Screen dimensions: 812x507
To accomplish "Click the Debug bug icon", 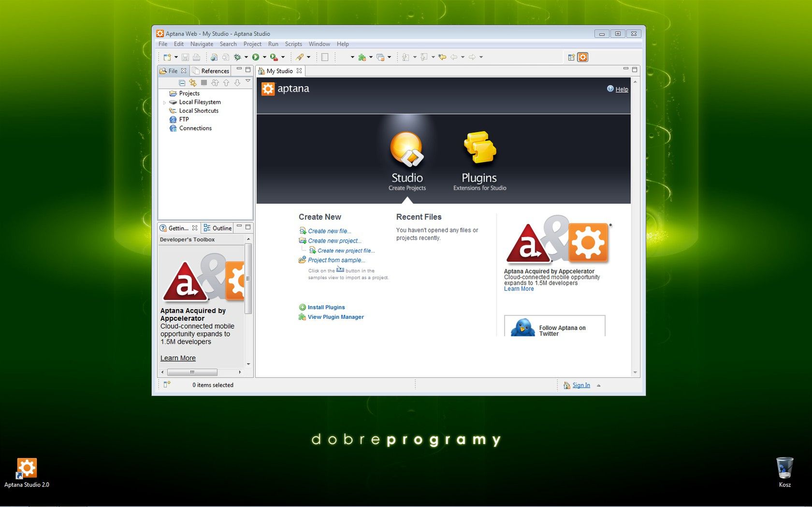I will pos(237,57).
